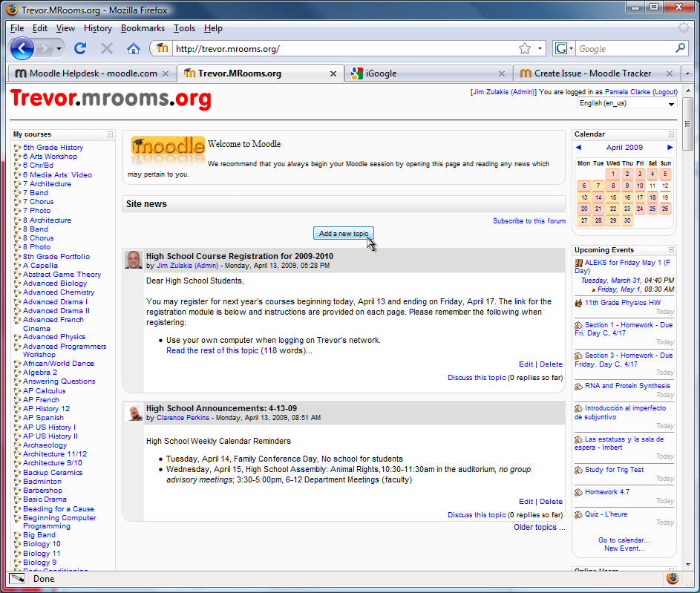Click the ALEKS for Friday event icon
700x593 pixels.
click(x=578, y=263)
